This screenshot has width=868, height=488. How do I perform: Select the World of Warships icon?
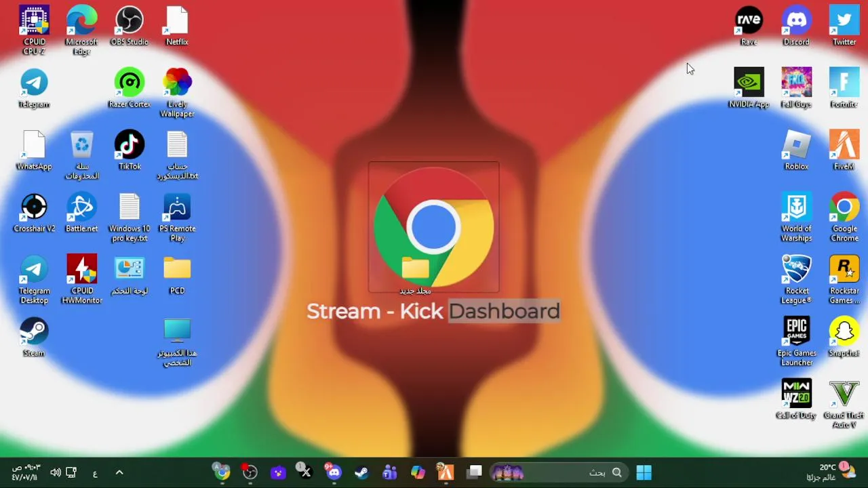point(796,217)
